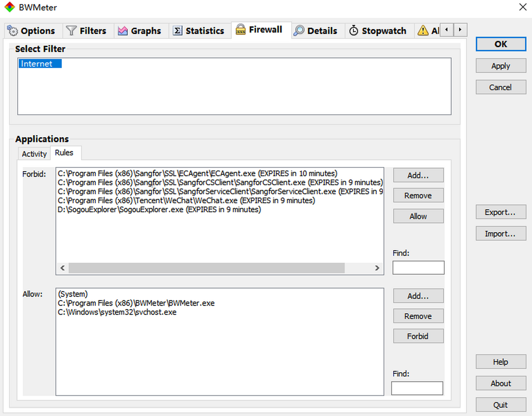
Task: Click Add... next to Forbid list
Action: [x=418, y=175]
